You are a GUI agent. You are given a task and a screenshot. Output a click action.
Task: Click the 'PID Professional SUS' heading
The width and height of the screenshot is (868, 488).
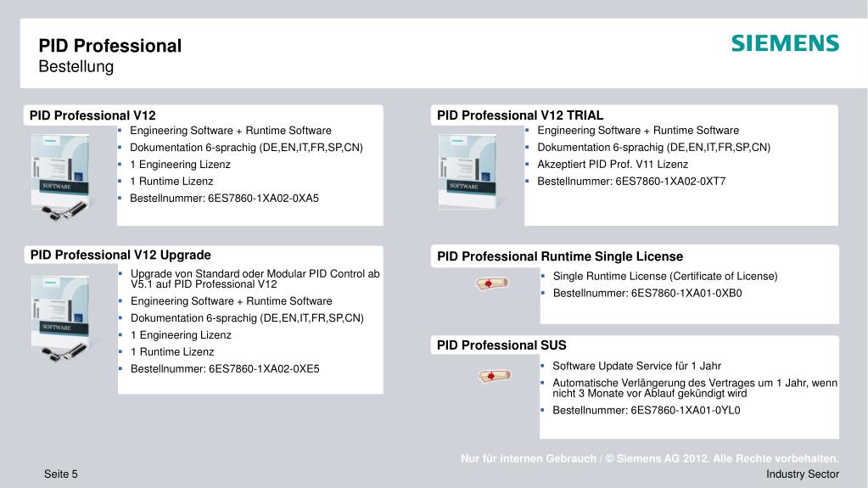point(501,345)
